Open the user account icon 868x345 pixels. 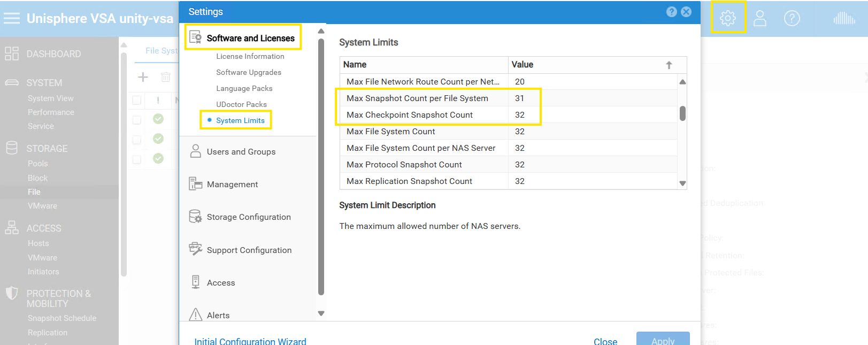(x=760, y=18)
